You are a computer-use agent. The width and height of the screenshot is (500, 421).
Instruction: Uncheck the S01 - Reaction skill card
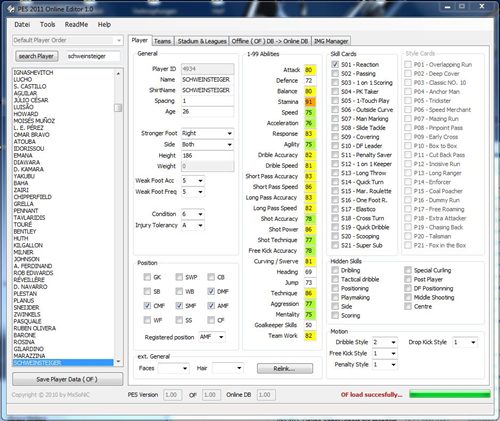(x=335, y=64)
